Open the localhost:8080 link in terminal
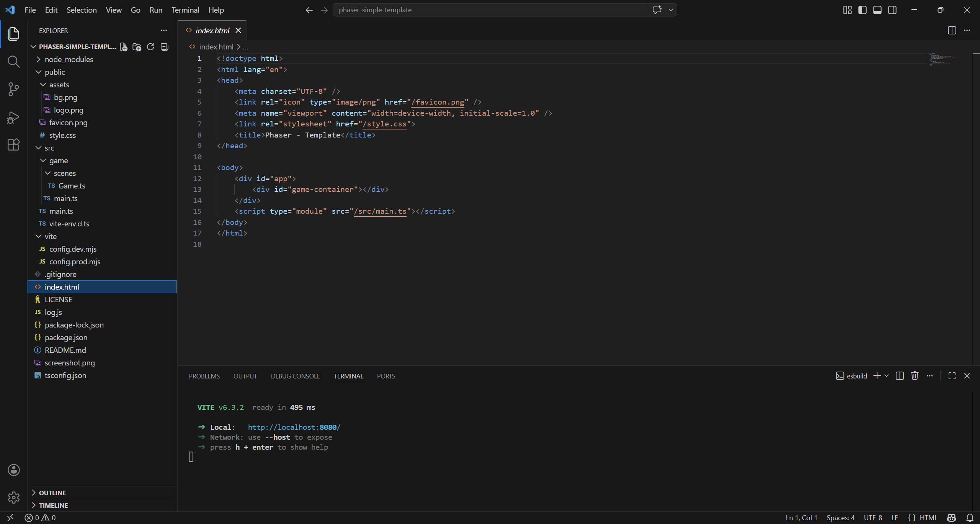980x524 pixels. tap(294, 427)
